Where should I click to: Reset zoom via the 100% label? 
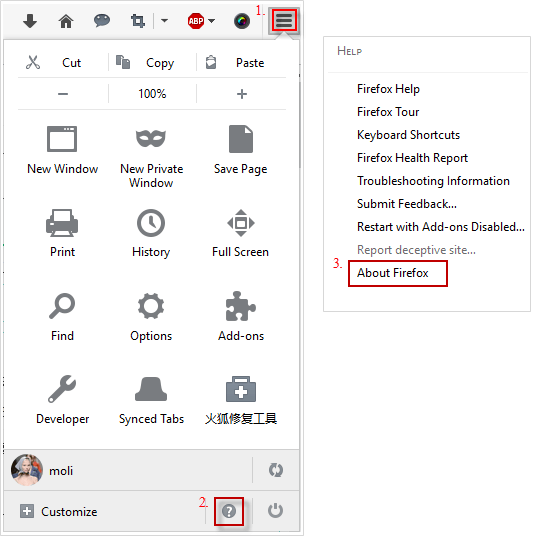pos(152,94)
